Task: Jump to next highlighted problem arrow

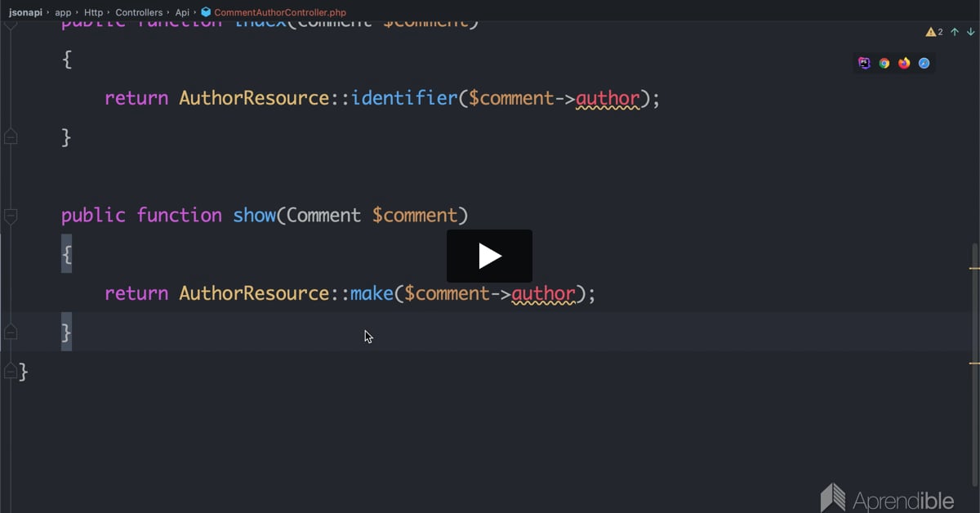Action: (970, 32)
